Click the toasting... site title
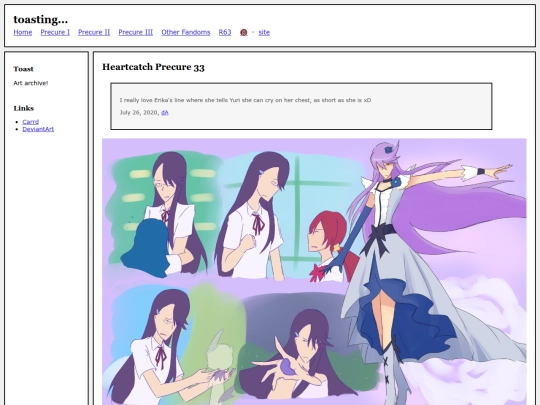The height and width of the screenshot is (405, 540). (41, 19)
